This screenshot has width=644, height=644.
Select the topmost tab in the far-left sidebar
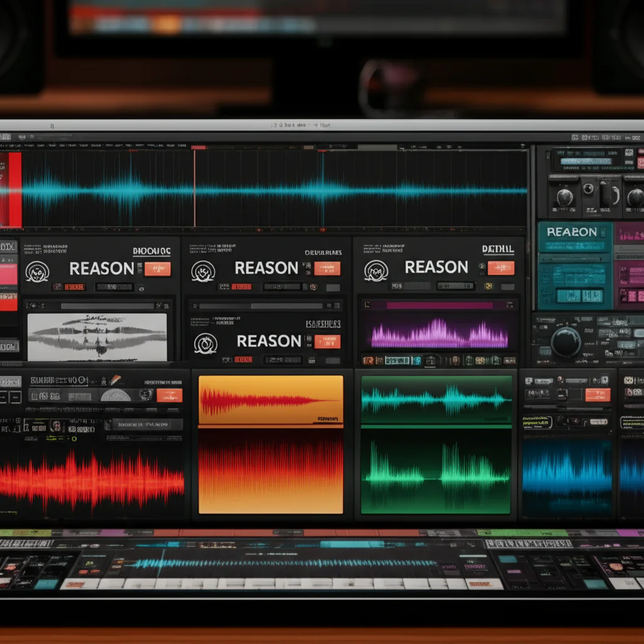point(8,247)
